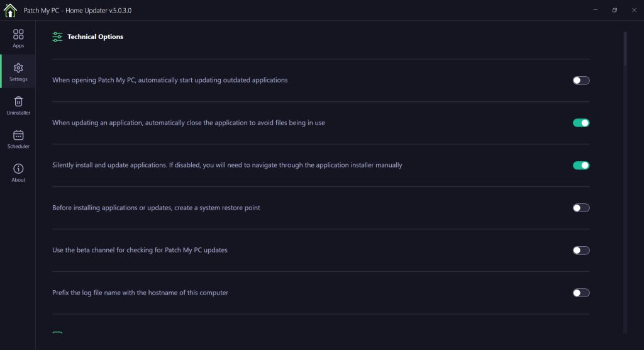The height and width of the screenshot is (350, 644).
Task: Enable beta channel for Patch My PC updates
Action: (581, 251)
